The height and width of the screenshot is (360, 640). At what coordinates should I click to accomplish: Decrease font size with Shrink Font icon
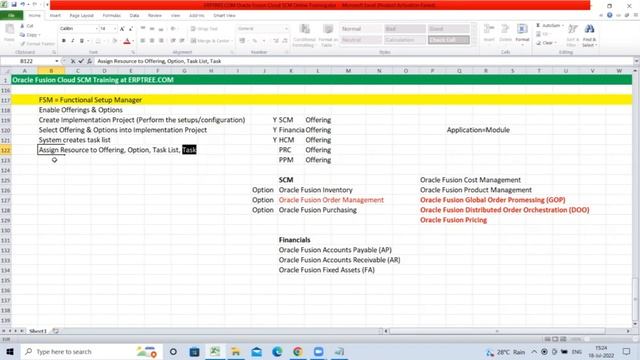pos(131,29)
